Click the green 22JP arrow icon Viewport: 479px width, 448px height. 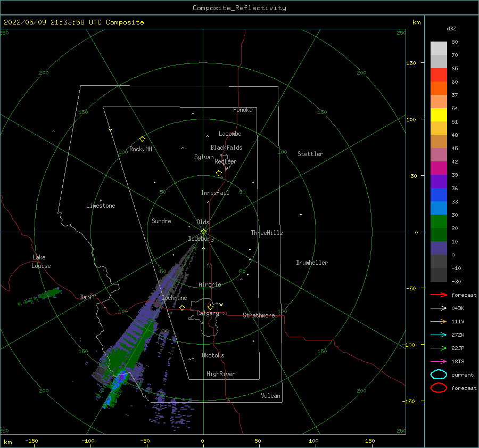pyautogui.click(x=439, y=348)
